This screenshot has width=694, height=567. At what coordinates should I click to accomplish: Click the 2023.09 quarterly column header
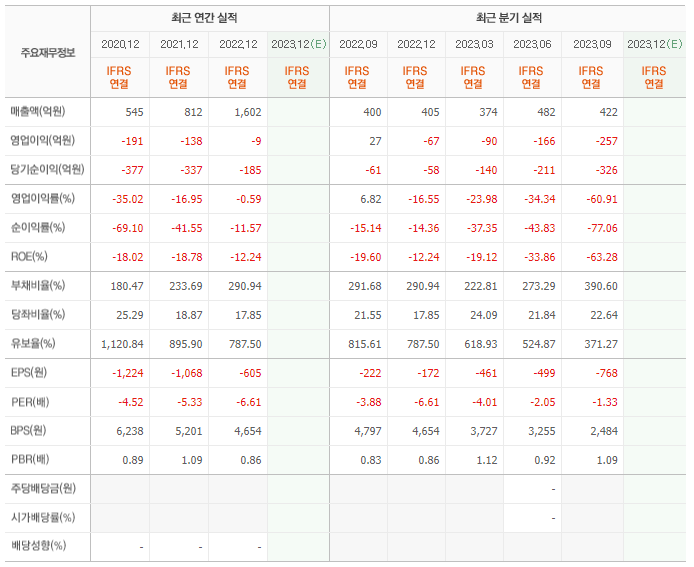point(592,44)
